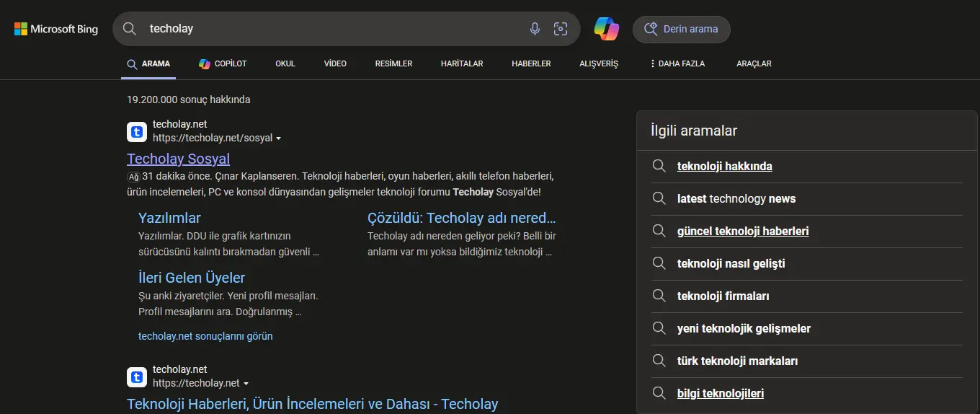Click magnifier icon beside teknoloji firmaları

(659, 296)
